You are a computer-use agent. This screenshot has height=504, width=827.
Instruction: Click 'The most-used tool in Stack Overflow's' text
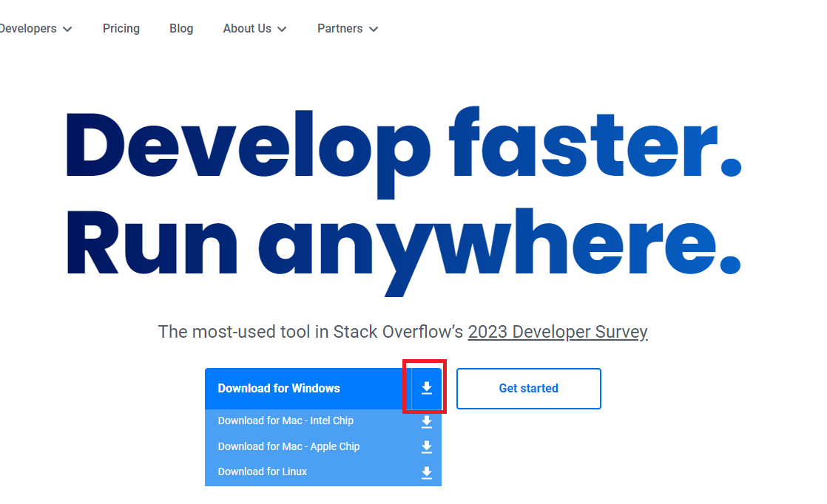point(311,332)
